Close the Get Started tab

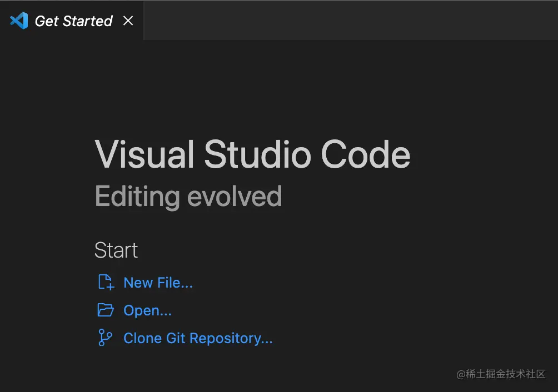(128, 21)
